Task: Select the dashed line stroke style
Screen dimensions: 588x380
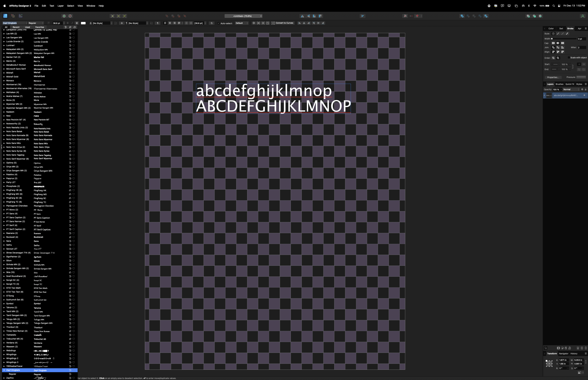Action: 562,34
